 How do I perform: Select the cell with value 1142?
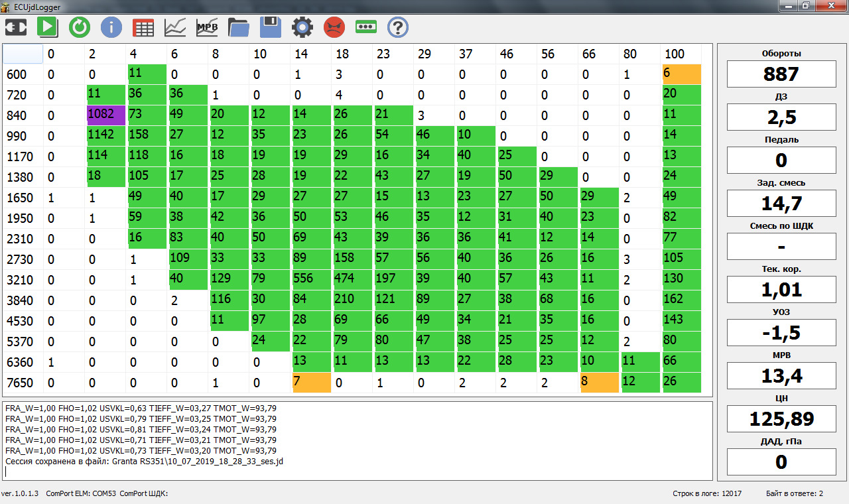click(x=105, y=136)
